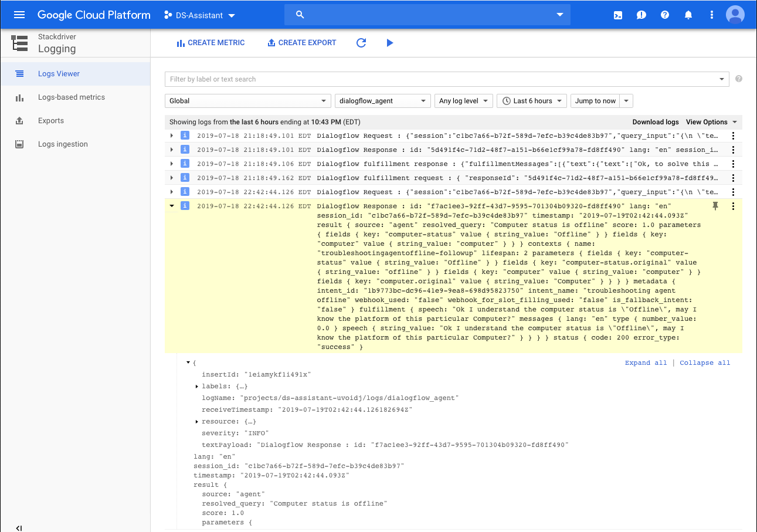Open the search bar dropdown arrow
Image resolution: width=757 pixels, height=532 pixels.
559,15
